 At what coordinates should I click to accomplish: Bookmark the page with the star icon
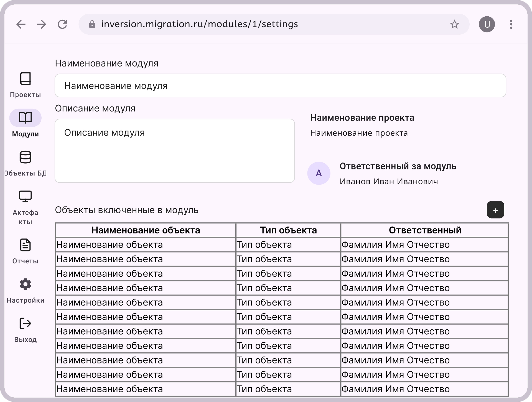455,24
